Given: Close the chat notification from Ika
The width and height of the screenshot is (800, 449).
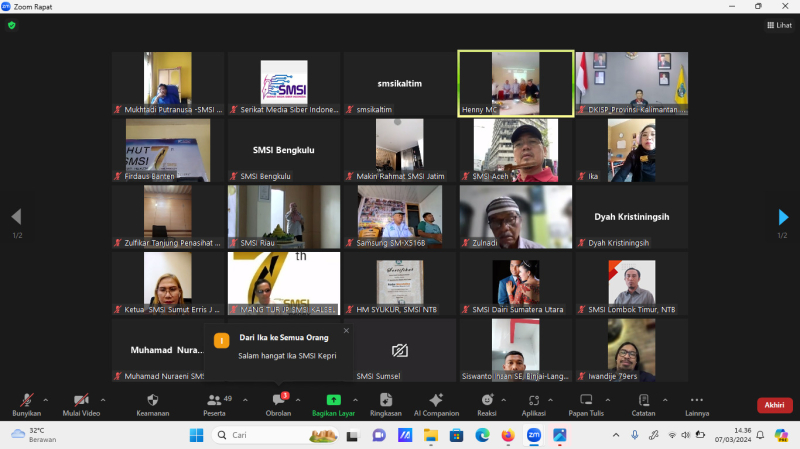Looking at the screenshot, I should 346,330.
